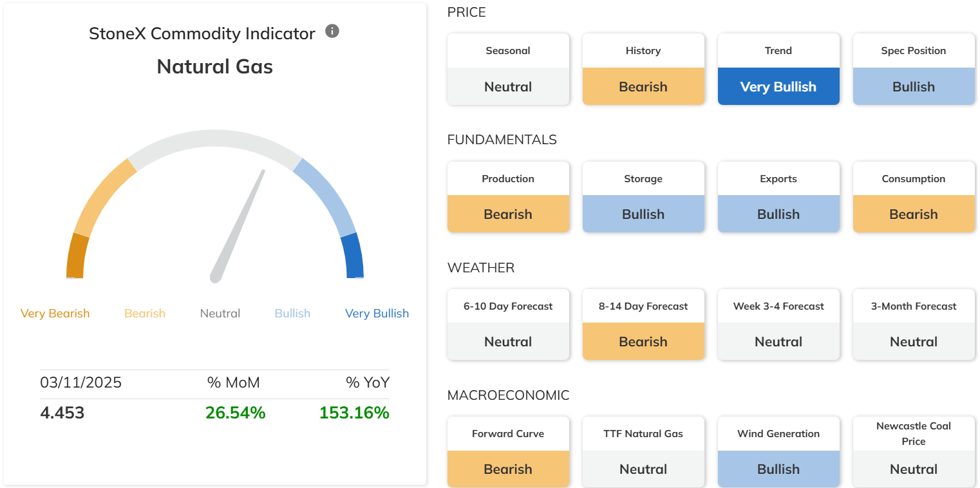Open the History Bearish card
This screenshot has height=488, width=980.
coord(643,69)
